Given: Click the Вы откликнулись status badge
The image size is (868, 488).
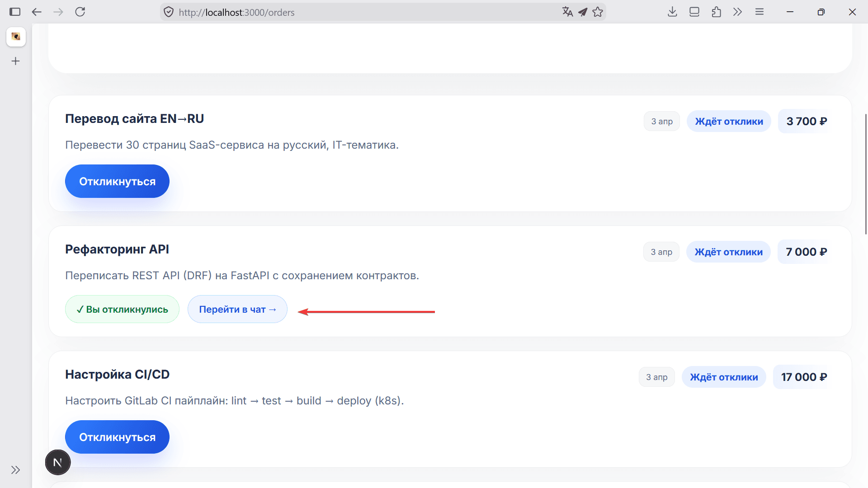Looking at the screenshot, I should pyautogui.click(x=122, y=309).
